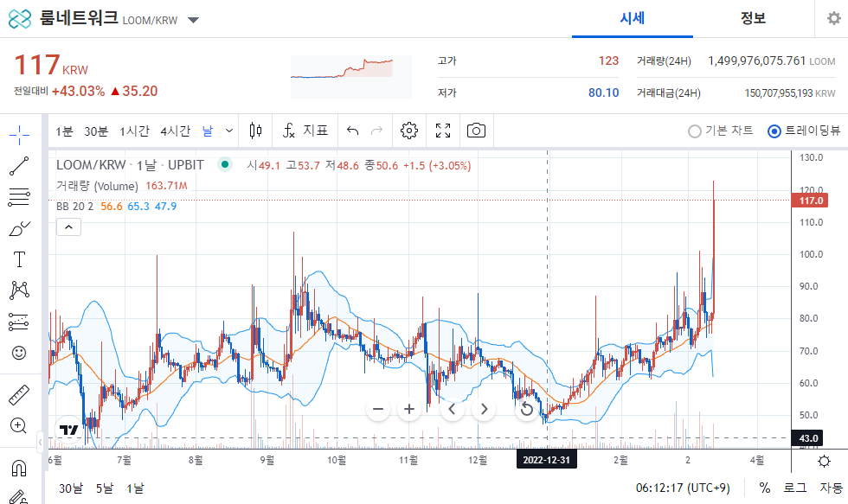Open page settings gear at top right

click(x=834, y=18)
